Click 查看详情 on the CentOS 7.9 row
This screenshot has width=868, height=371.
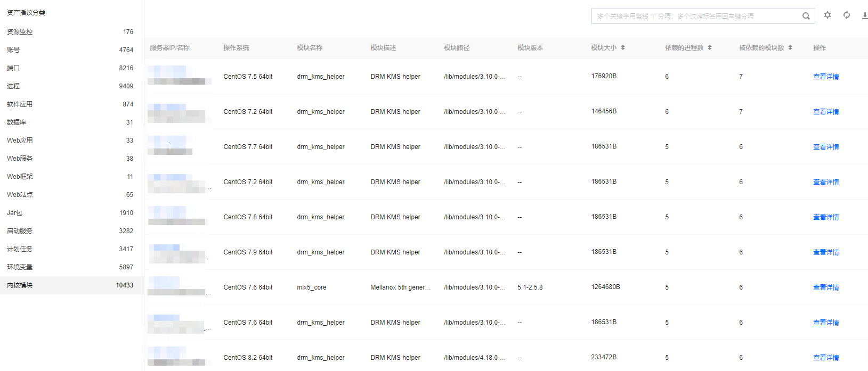[x=825, y=252]
